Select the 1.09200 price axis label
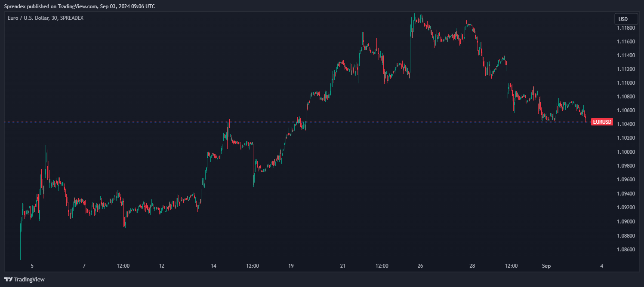 click(x=626, y=208)
